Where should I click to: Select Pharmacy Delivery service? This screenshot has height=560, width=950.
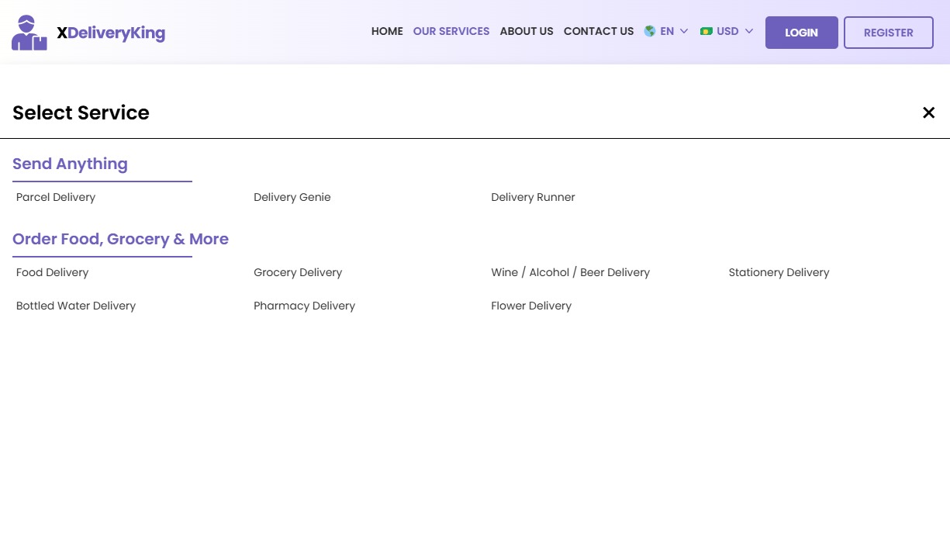(x=304, y=306)
